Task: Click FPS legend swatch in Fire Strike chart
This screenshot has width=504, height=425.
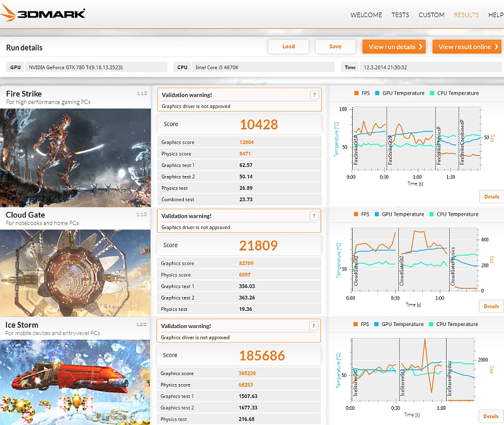Action: 356,93
